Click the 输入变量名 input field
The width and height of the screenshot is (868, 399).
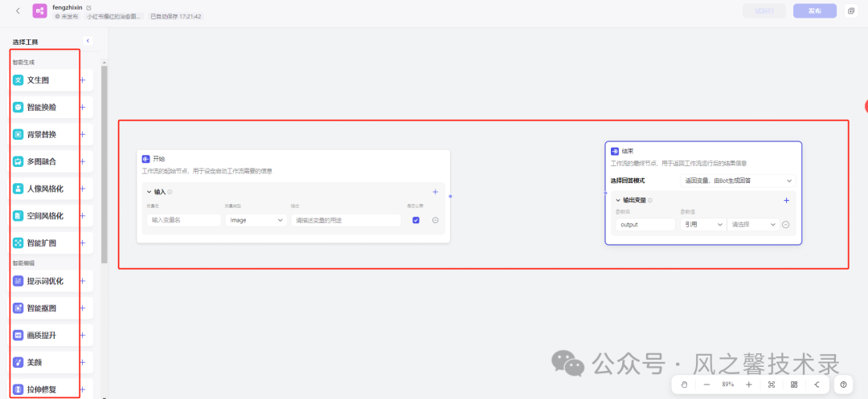tap(184, 220)
